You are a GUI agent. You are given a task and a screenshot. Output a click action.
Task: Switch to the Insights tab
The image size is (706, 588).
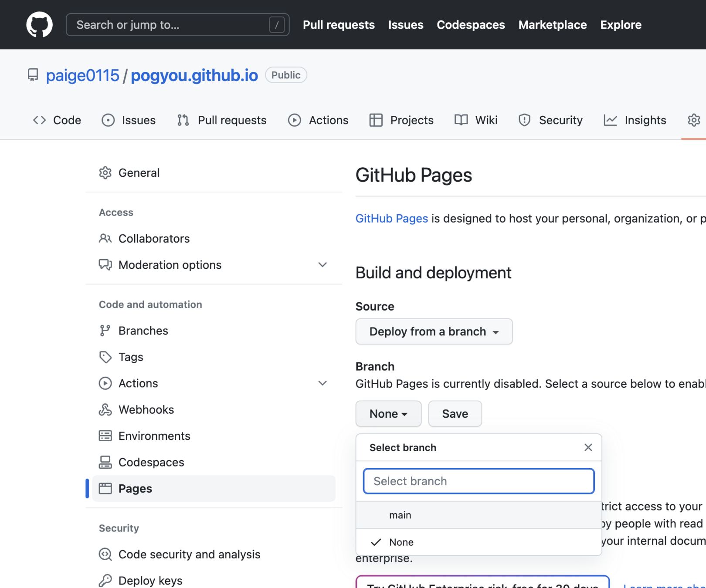pos(635,120)
